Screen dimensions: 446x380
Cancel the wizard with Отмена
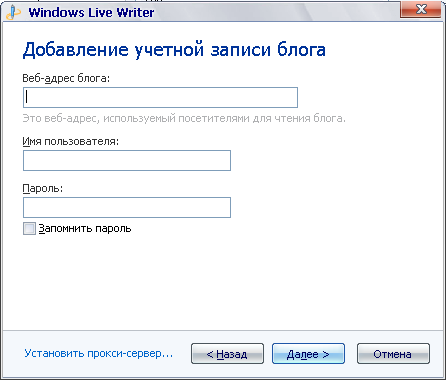(x=393, y=354)
